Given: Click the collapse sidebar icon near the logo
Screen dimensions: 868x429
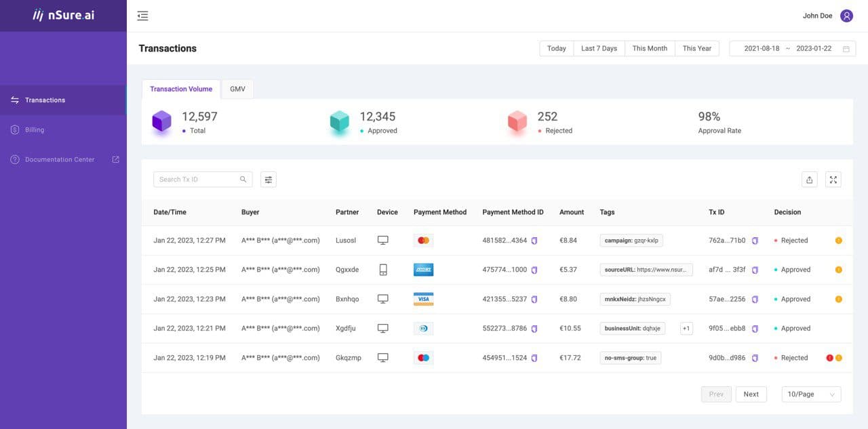Looking at the screenshot, I should [142, 15].
